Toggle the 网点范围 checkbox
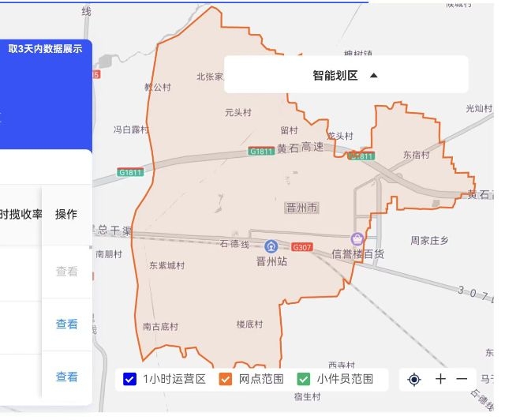Image resolution: width=505 pixels, height=420 pixels. click(226, 379)
